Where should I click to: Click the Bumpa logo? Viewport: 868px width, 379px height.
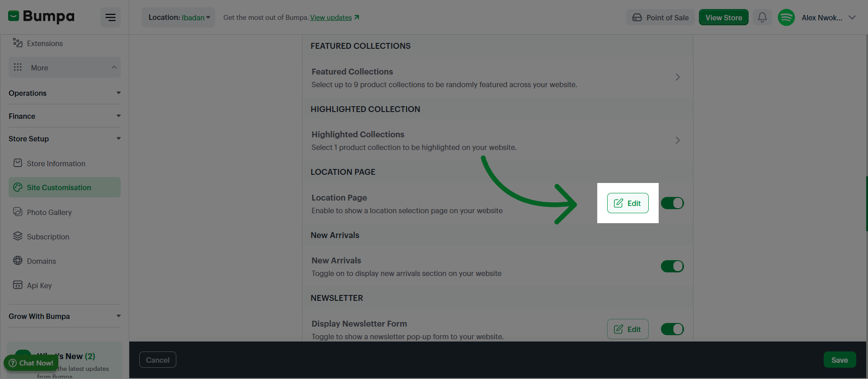pyautogui.click(x=41, y=17)
